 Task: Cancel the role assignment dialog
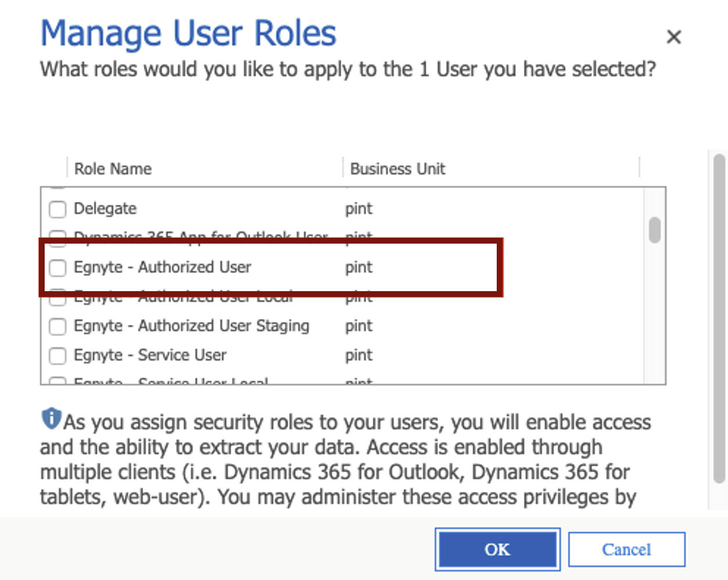(x=627, y=549)
